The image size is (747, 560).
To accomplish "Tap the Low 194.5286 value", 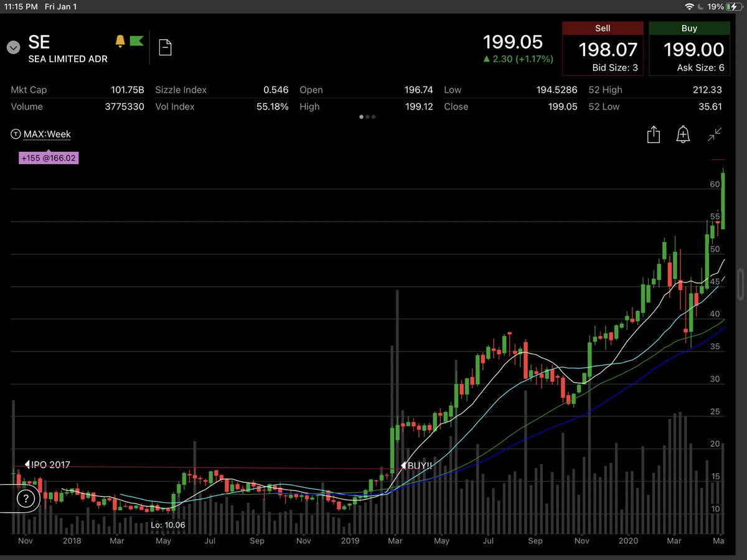I will coord(557,90).
